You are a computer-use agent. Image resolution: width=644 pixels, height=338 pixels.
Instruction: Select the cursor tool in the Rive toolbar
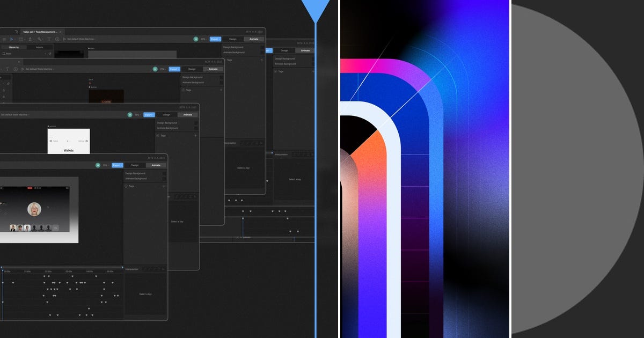pos(11,39)
